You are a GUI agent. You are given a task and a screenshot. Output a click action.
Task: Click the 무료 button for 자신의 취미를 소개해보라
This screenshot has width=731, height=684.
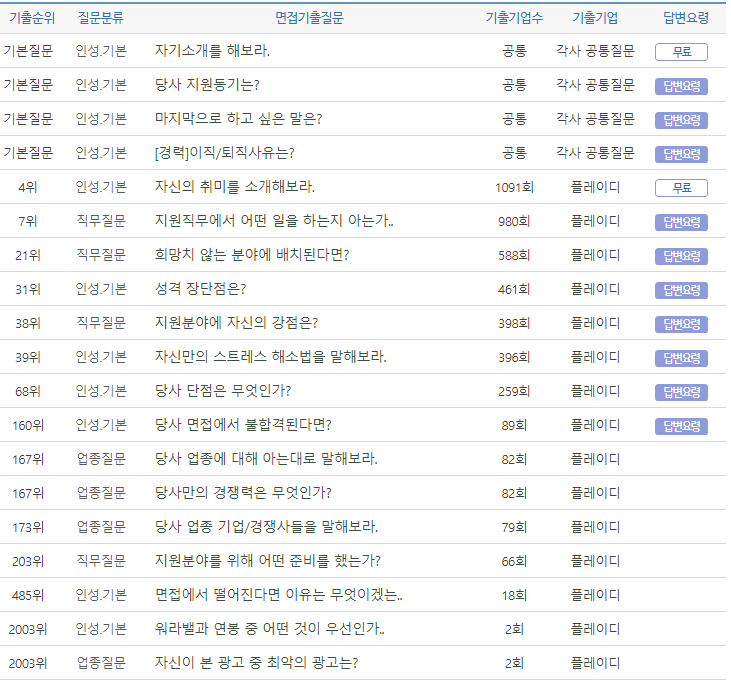point(681,188)
